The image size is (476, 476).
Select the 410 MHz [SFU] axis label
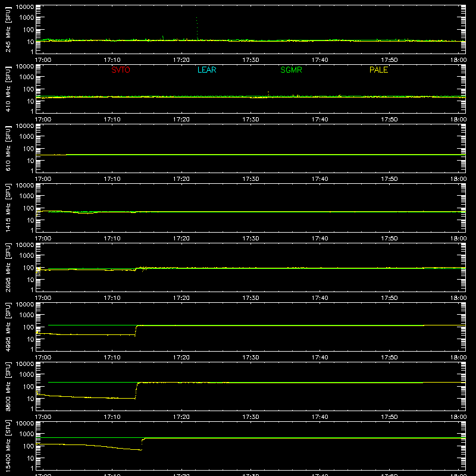click(x=8, y=89)
